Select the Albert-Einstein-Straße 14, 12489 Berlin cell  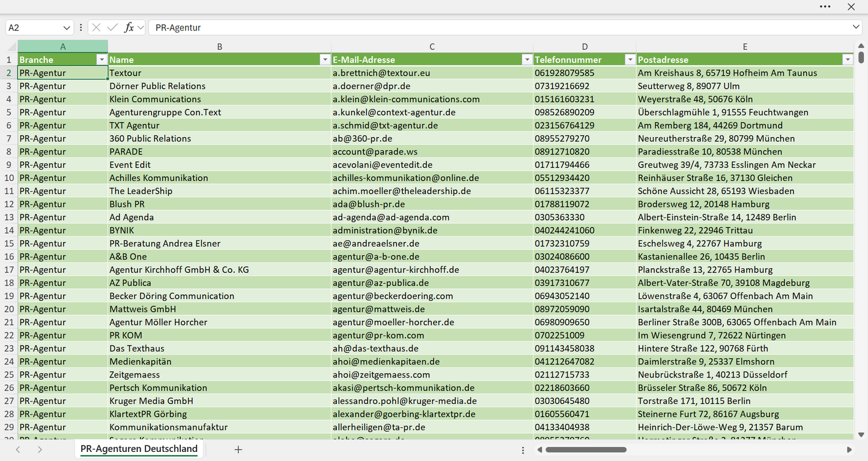click(x=745, y=217)
